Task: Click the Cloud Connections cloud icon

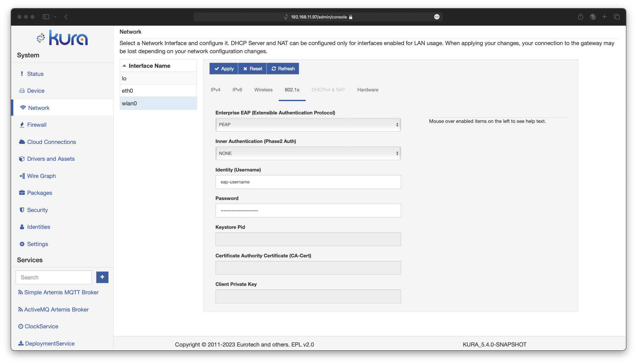Action: pyautogui.click(x=22, y=142)
